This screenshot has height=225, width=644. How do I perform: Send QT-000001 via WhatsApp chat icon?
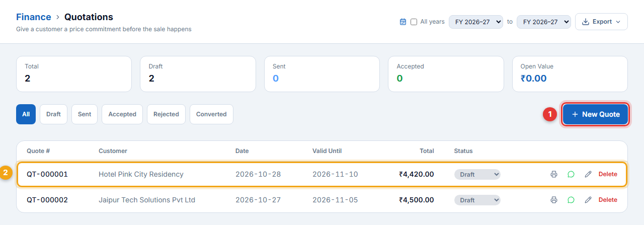pyautogui.click(x=571, y=174)
